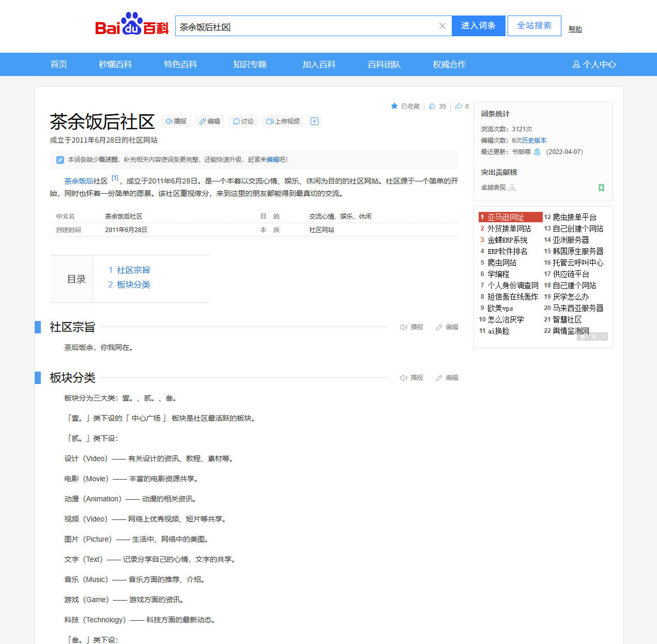Open the 6次历史版本 link

[x=529, y=141]
